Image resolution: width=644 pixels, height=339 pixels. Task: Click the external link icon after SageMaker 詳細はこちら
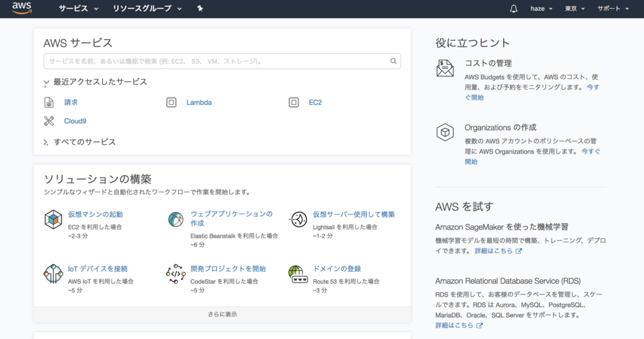pos(519,251)
